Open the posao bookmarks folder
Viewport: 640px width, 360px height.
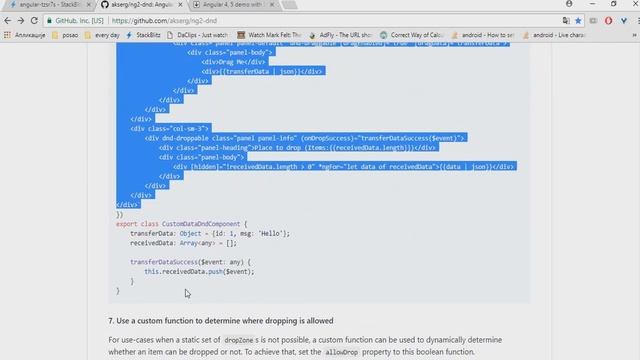tap(65, 35)
